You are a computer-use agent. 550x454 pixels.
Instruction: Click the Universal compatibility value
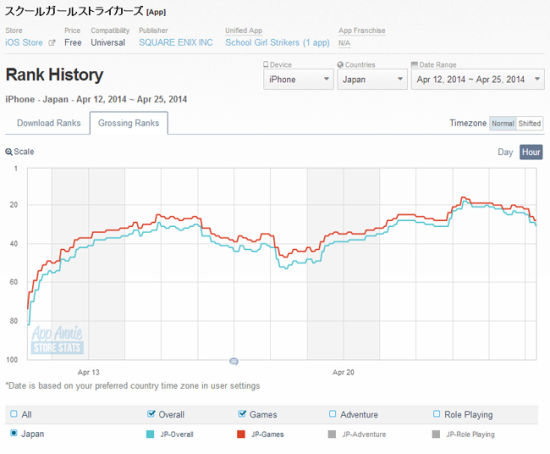coord(108,42)
